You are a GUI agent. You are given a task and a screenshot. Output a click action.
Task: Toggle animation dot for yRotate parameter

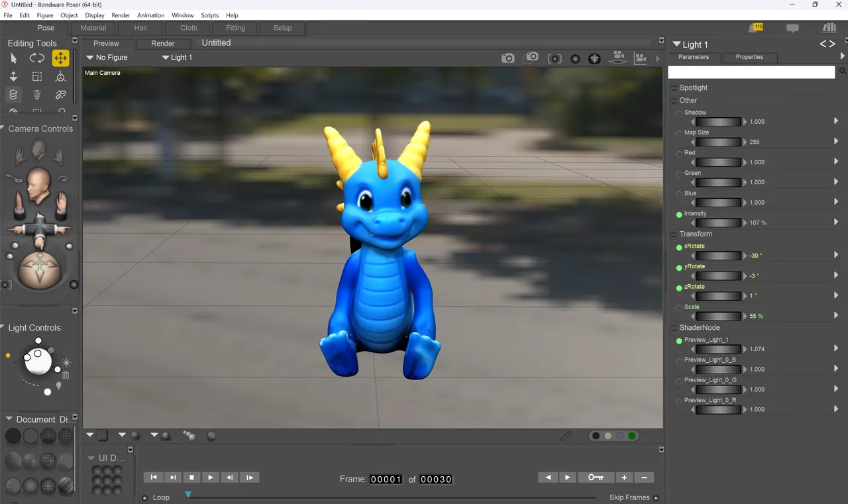pos(679,268)
